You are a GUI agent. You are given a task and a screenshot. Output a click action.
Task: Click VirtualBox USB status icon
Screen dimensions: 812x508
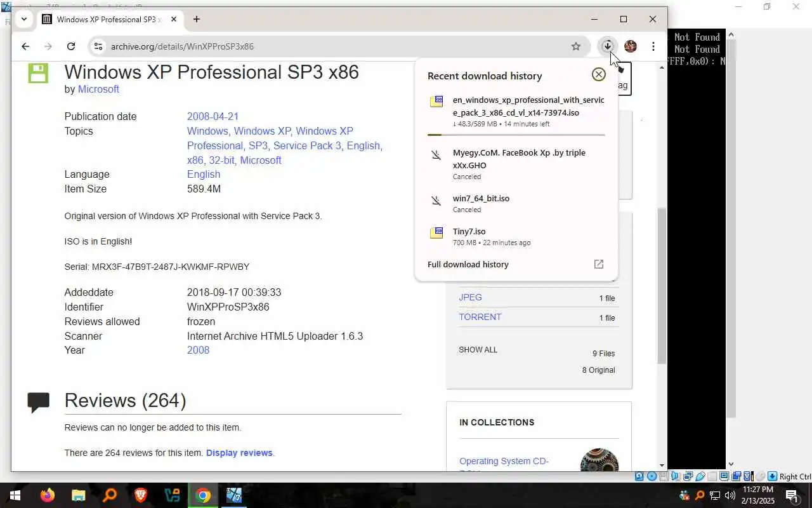point(700,476)
